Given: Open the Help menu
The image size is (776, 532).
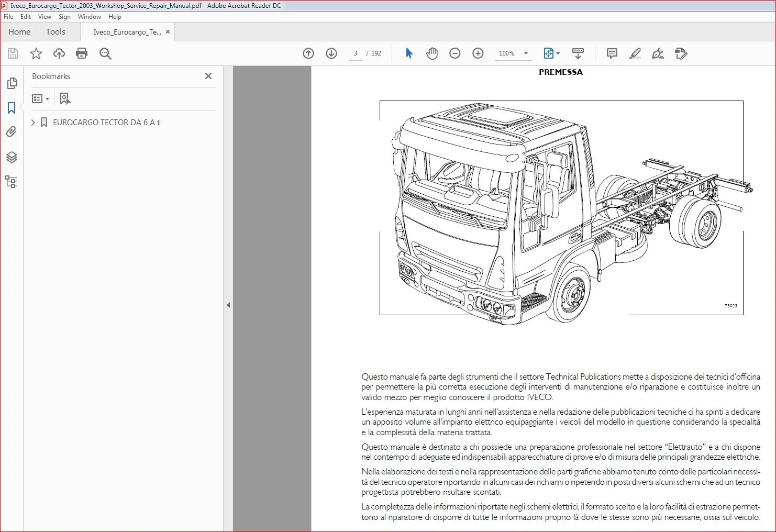Looking at the screenshot, I should (115, 17).
